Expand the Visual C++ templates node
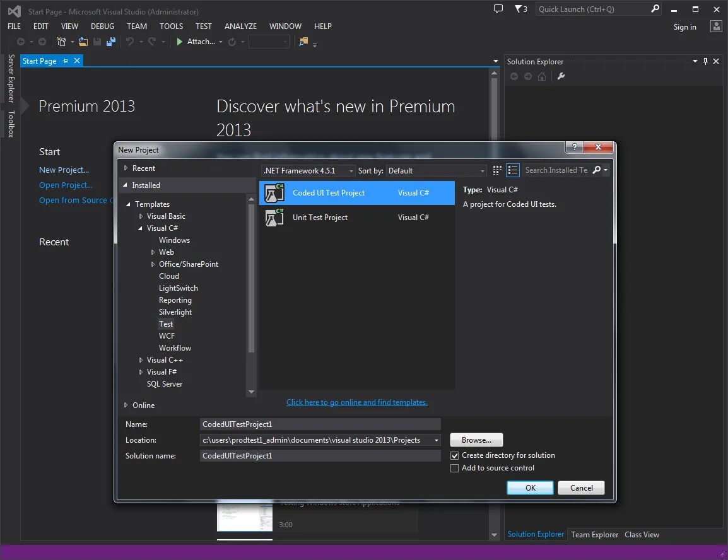The width and height of the screenshot is (728, 560). click(x=141, y=360)
